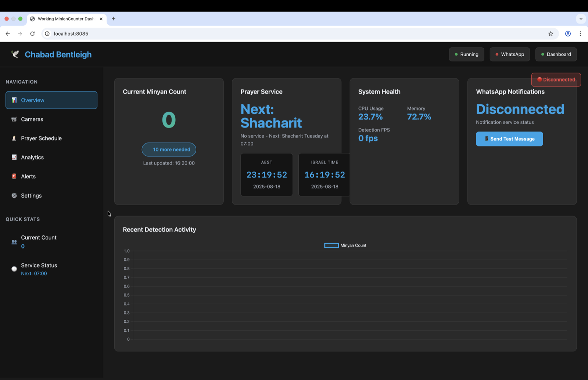
Task: Select the Overview navigation item
Action: [51, 100]
